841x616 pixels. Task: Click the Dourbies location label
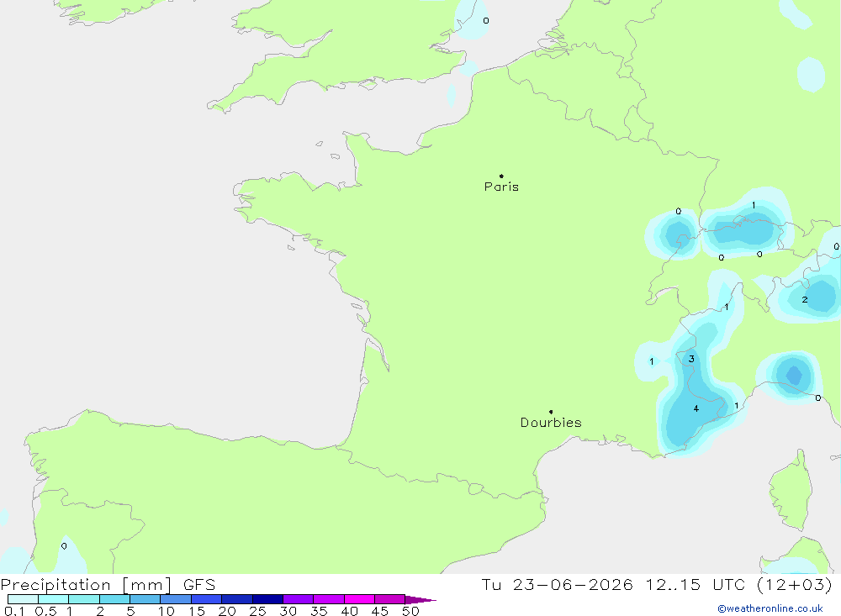(551, 423)
